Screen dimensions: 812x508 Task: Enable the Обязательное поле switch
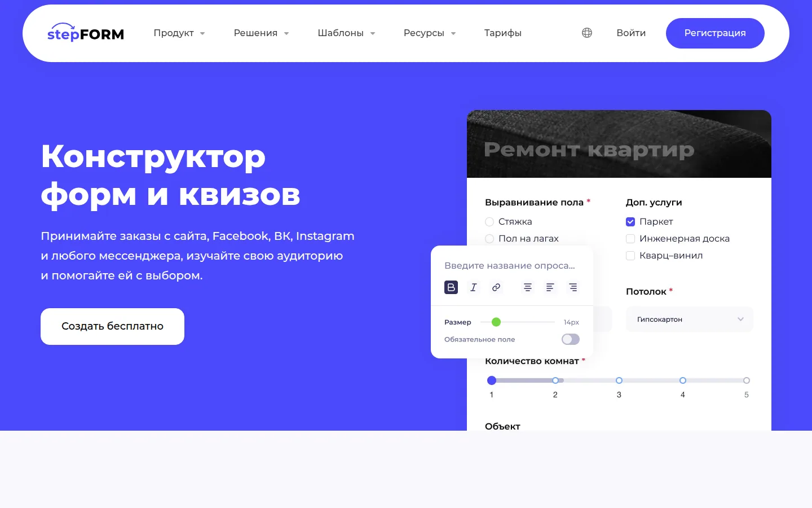point(571,339)
